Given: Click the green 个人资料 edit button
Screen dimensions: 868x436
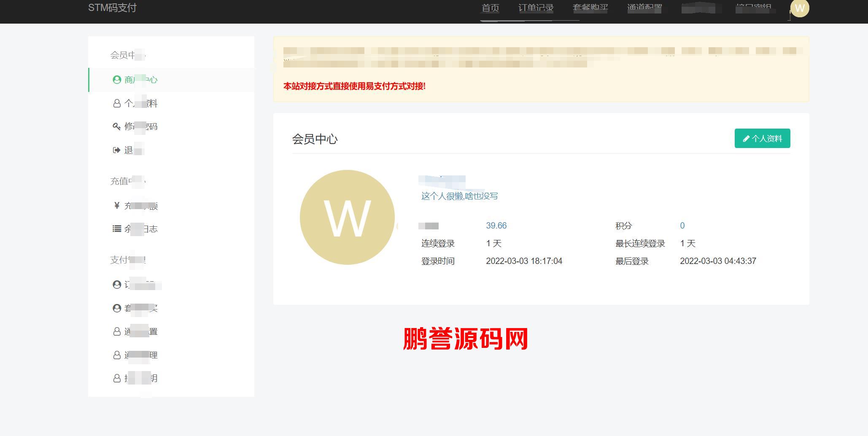Looking at the screenshot, I should 762,138.
